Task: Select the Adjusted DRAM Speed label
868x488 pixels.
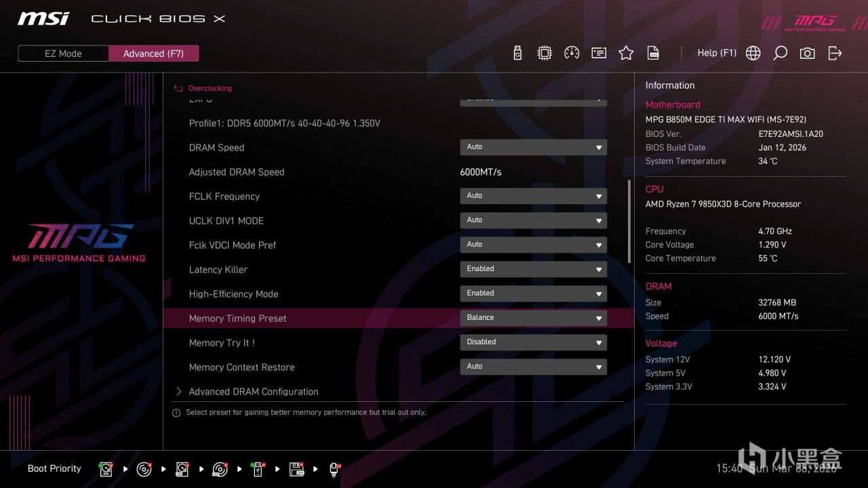Action: pos(237,172)
